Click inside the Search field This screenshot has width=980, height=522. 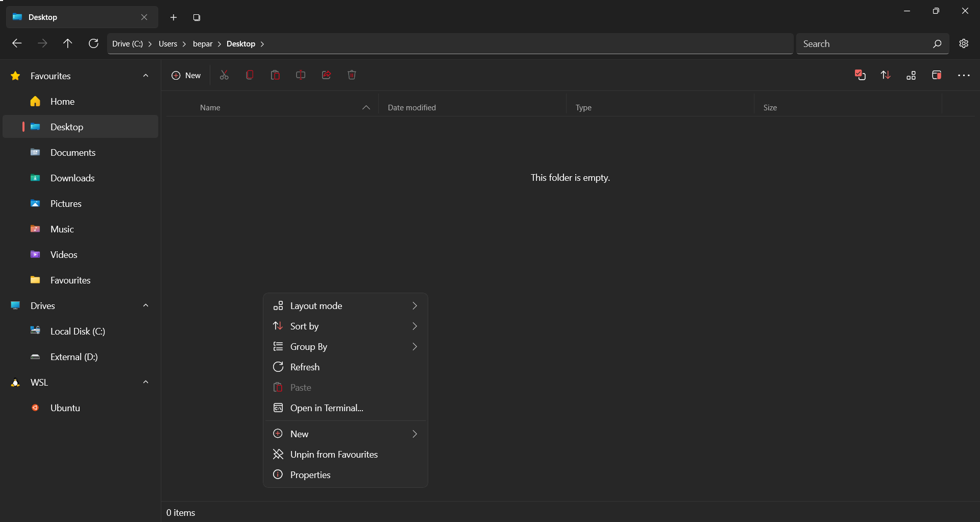868,43
